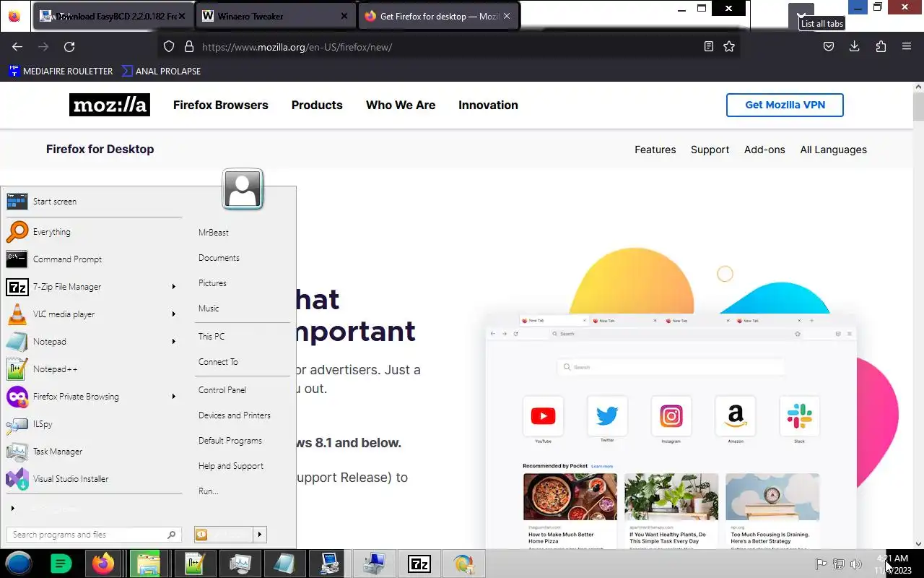The height and width of the screenshot is (578, 924).
Task: Click the Search programs and files box
Action: 92,535
